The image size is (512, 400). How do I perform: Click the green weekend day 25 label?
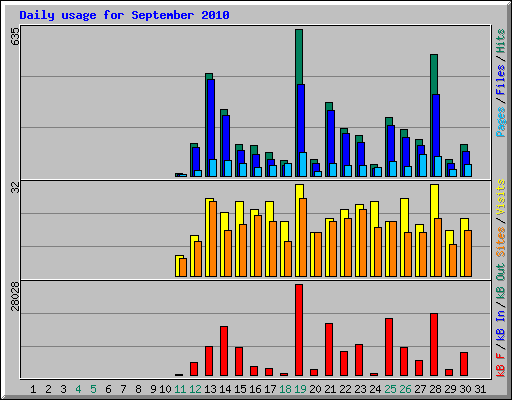coord(390,389)
